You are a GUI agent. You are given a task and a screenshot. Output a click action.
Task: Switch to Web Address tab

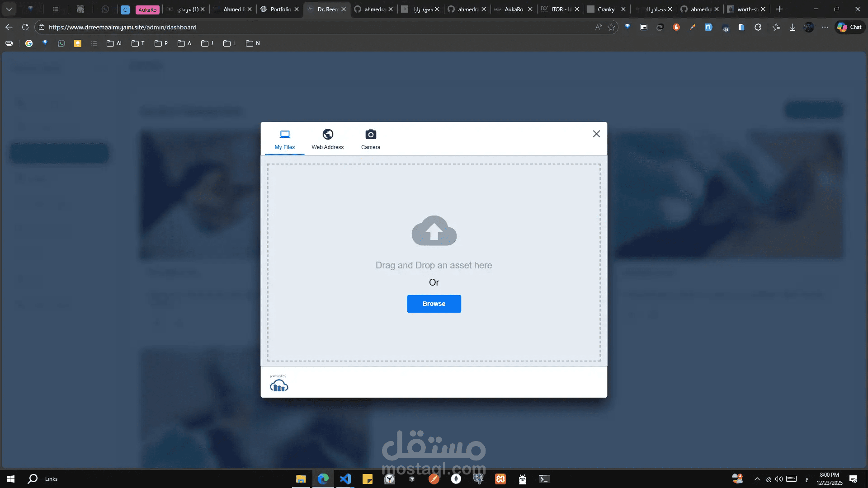click(x=327, y=140)
